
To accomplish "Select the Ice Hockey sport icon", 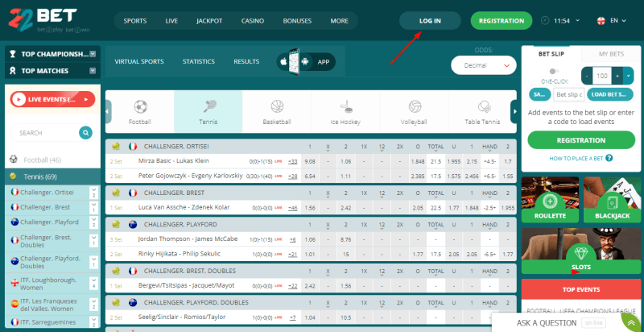I will (345, 107).
